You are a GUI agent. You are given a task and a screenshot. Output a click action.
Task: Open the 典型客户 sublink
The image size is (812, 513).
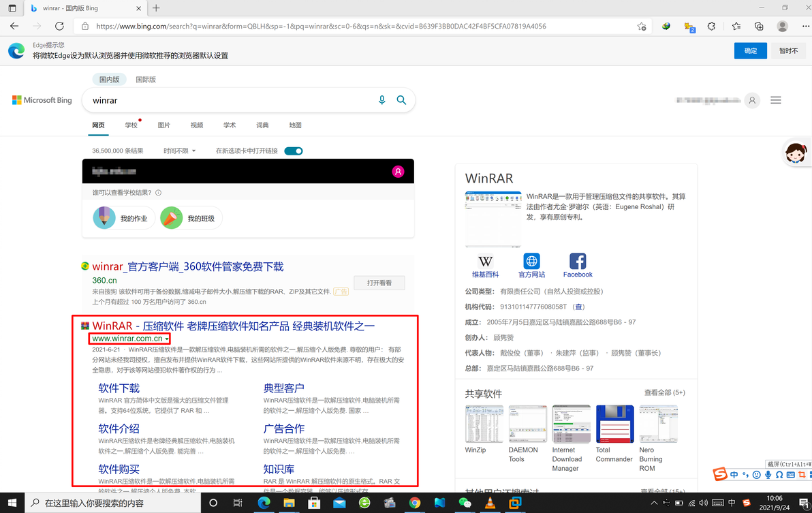284,388
